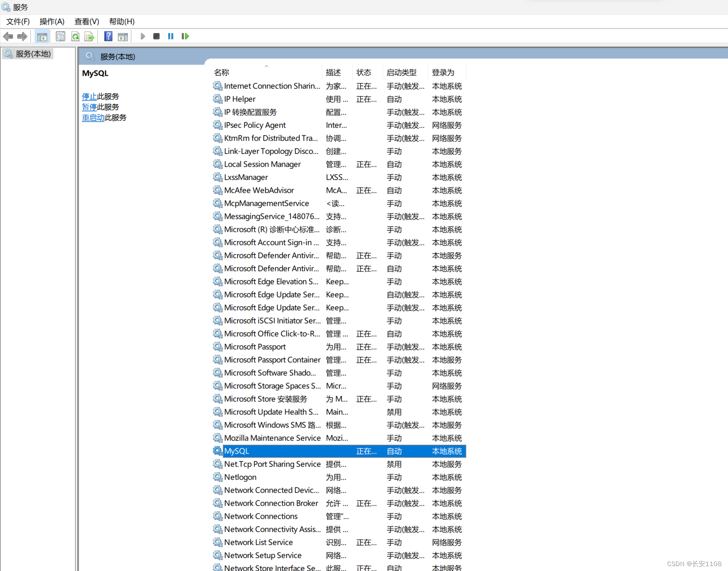Sort by the 描述 column header

(337, 72)
